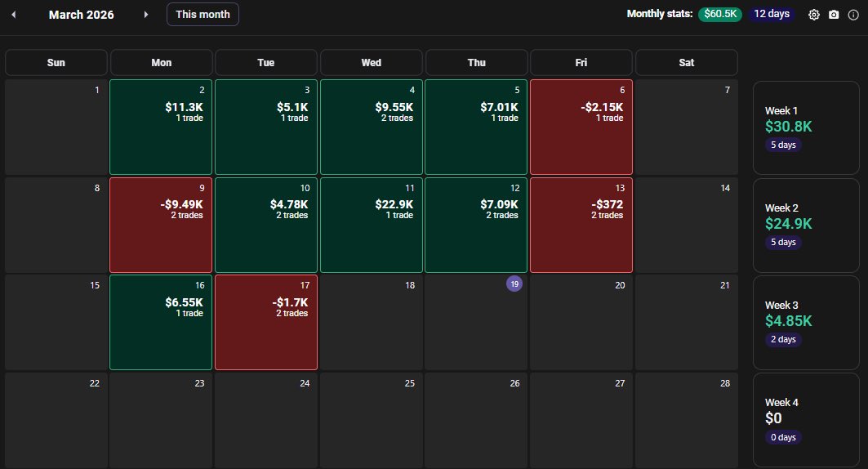Image resolution: width=868 pixels, height=469 pixels.
Task: Open March 4 with $9.55K profit
Action: [x=371, y=127]
